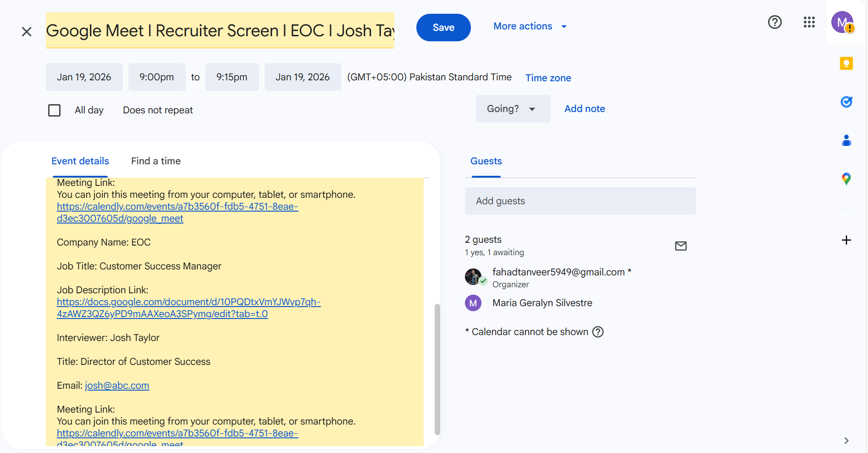
Task: Click the josh@abc.com email link
Action: [117, 386]
